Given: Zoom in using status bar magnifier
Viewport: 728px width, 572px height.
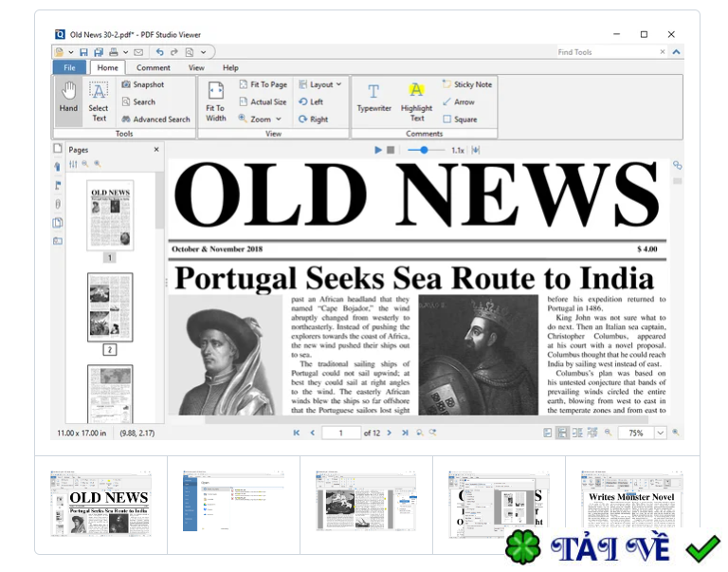Looking at the screenshot, I should [x=676, y=433].
